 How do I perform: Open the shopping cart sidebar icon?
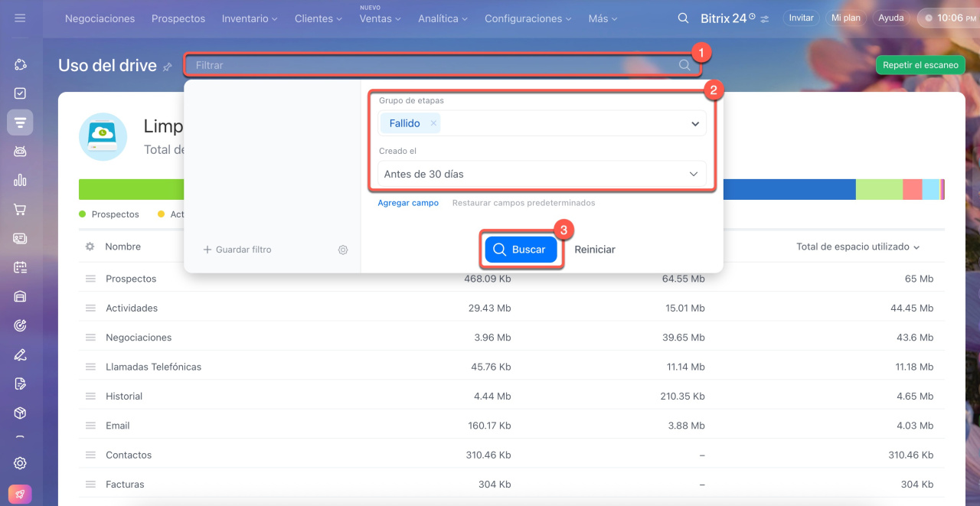point(20,209)
